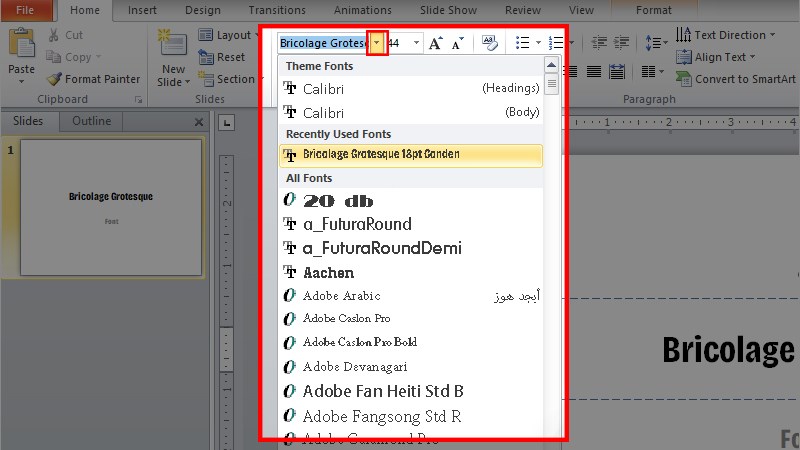Select Bricolage Grotesque 18pt Conden font
The height and width of the screenshot is (450, 800).
[x=411, y=155]
